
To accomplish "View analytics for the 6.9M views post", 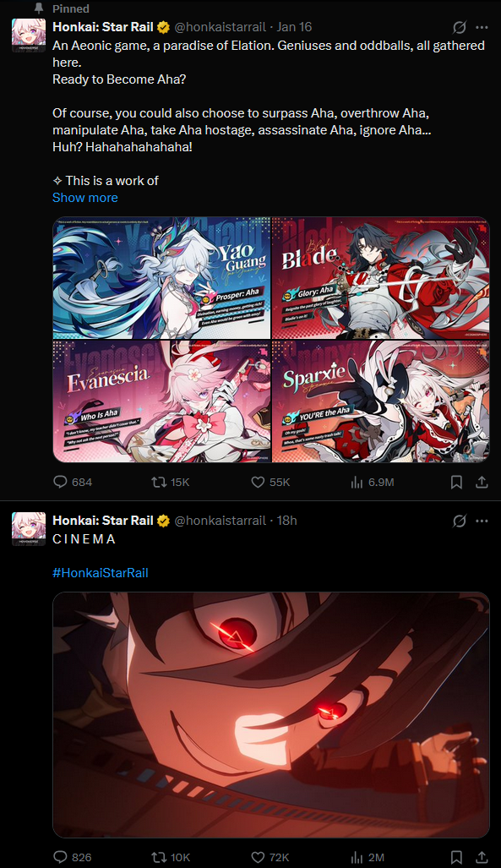I will 372,482.
